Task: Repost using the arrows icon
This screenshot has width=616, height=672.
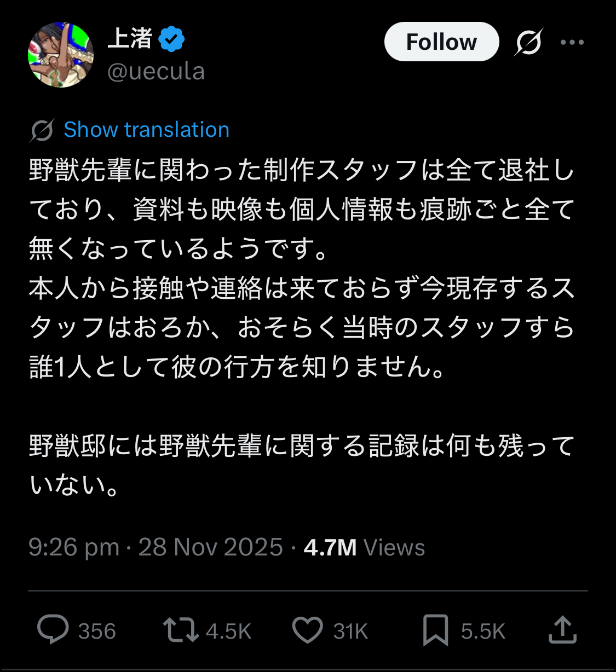Action: tap(180, 629)
